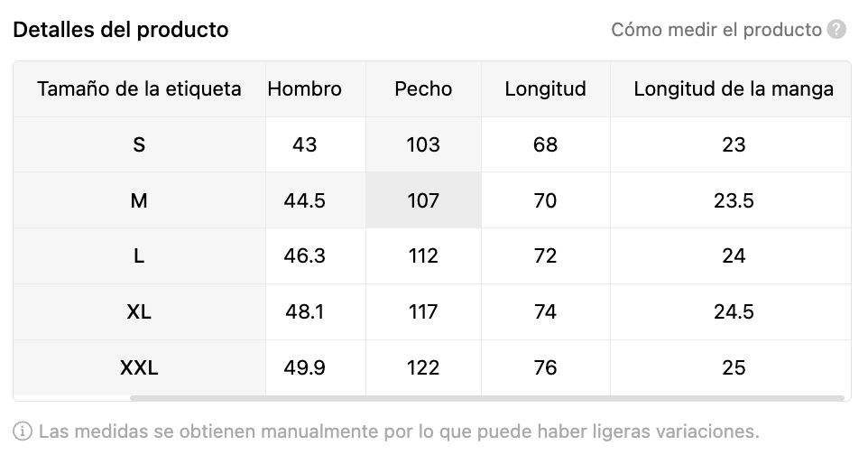This screenshot has height=464, width=868.
Task: Click the 49.9 shoulder value cell
Action: (305, 368)
